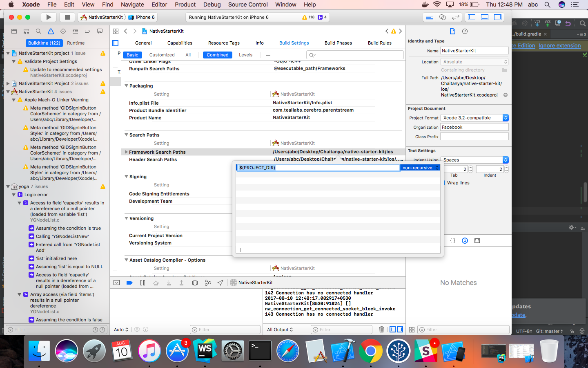Viewport: 588px width, 368px height.
Task: Open the non-recursive dropdown
Action: [420, 167]
